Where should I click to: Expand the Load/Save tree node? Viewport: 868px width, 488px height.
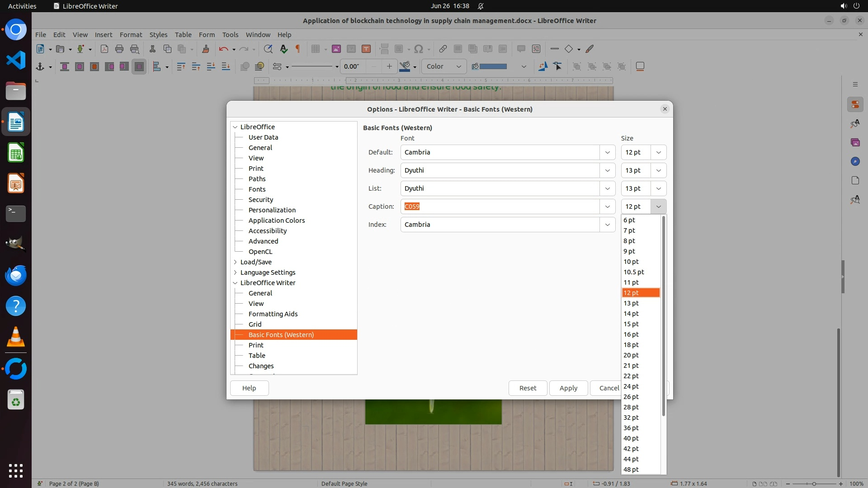tap(235, 262)
